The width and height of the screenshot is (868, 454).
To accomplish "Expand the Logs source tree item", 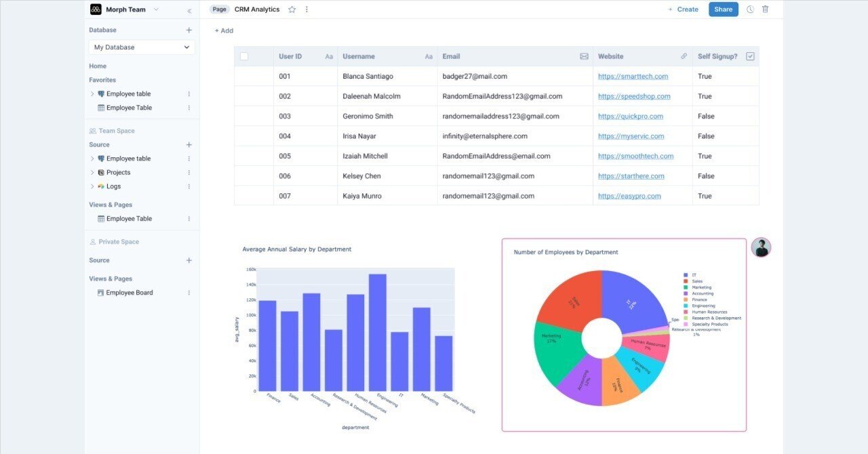I will click(92, 186).
